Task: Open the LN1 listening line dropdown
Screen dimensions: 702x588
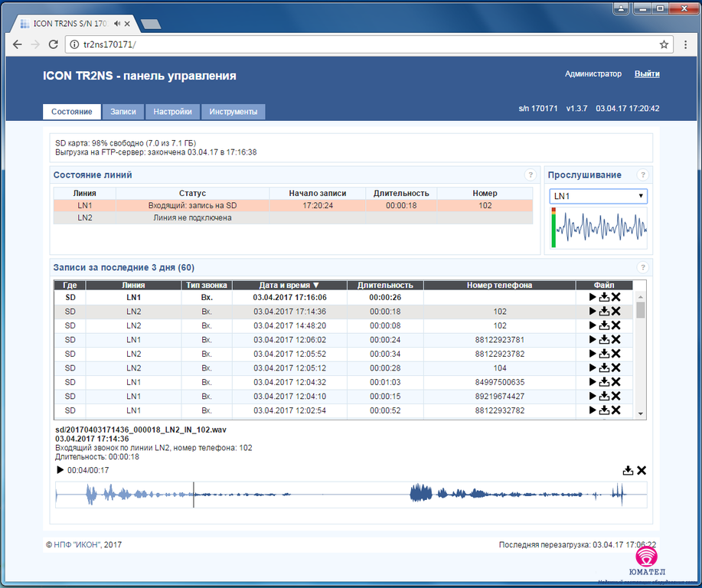Action: (x=598, y=196)
